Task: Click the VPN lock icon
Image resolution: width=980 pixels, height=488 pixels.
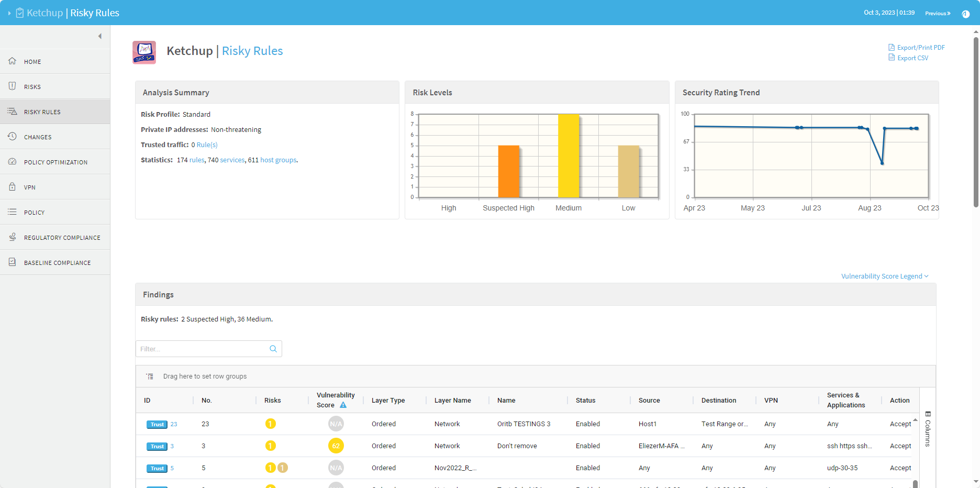Action: click(x=12, y=187)
